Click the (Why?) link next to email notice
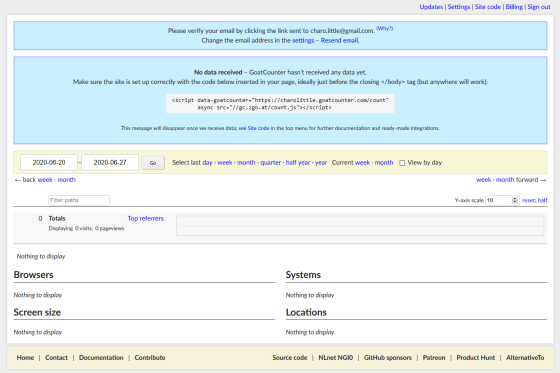This screenshot has height=373, width=560. 385,28
